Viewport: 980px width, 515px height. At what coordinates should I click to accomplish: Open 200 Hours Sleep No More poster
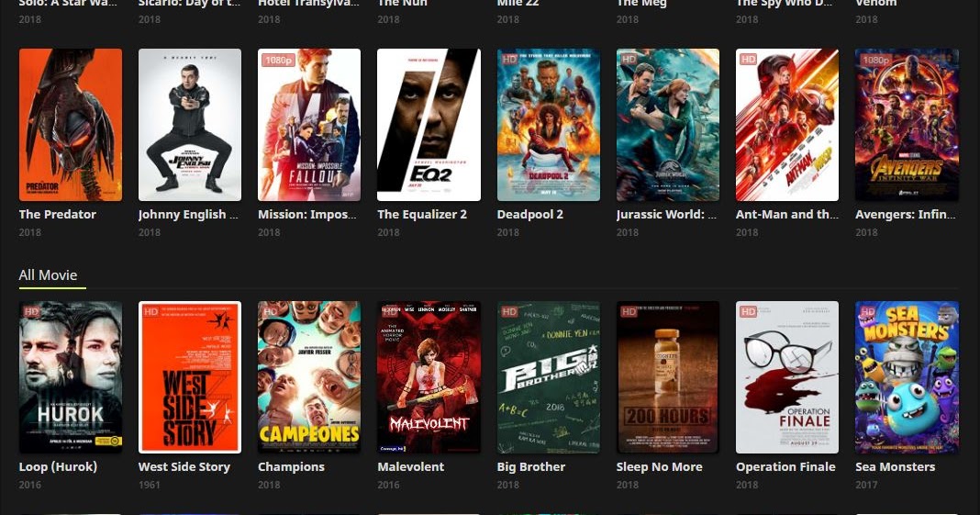coord(668,377)
